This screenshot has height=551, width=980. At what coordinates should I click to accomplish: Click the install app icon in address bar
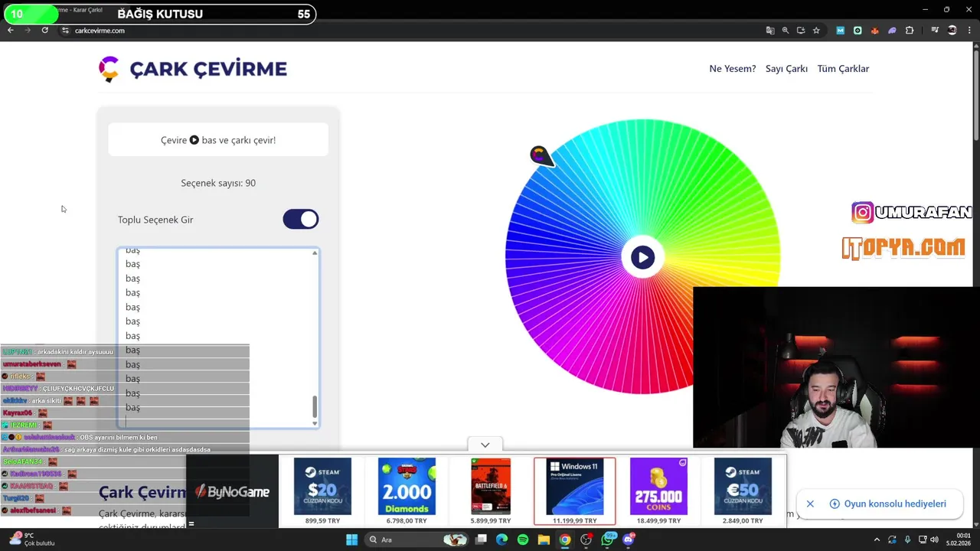point(801,31)
